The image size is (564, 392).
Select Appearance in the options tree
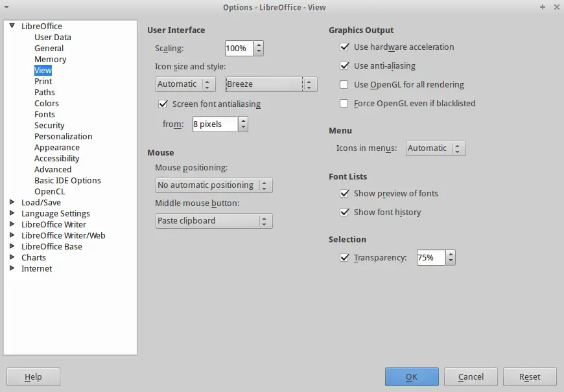click(57, 148)
